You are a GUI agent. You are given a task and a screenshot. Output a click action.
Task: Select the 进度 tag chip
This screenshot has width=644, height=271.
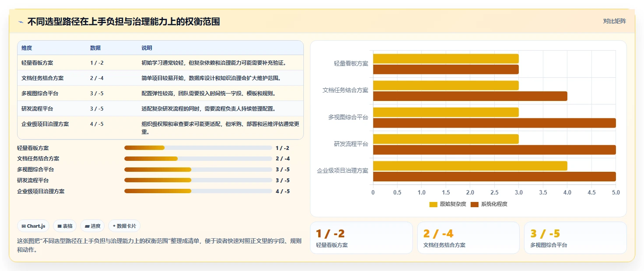(92, 226)
